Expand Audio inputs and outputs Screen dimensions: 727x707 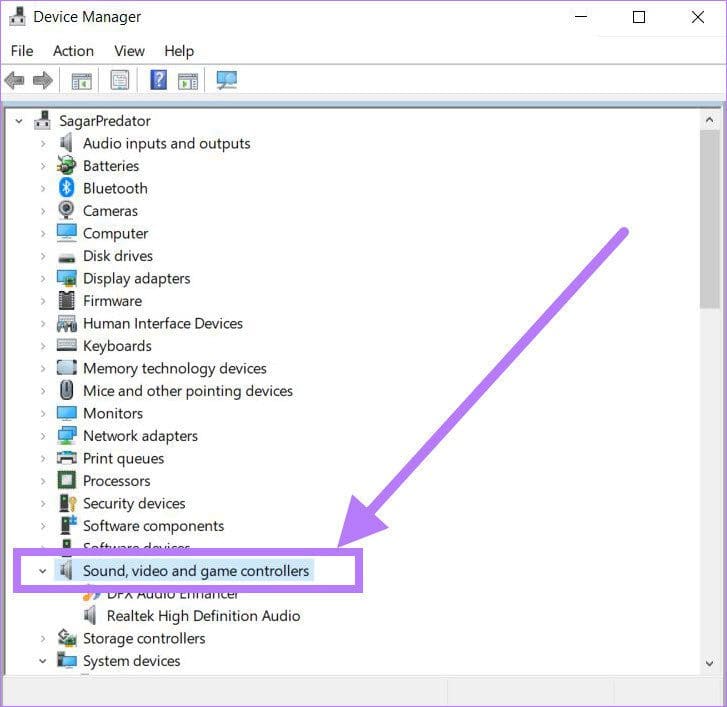(x=43, y=144)
